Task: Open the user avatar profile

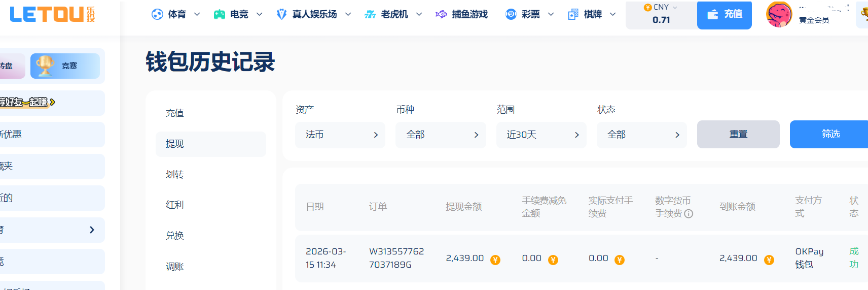Action: [779, 15]
